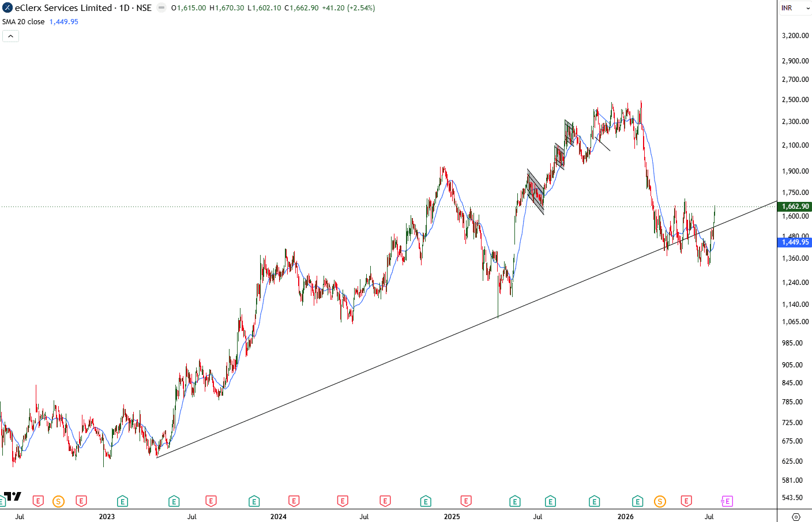Image resolution: width=812 pixels, height=522 pixels.
Task: Collapse the indicator legend with the chevron
Action: point(10,36)
